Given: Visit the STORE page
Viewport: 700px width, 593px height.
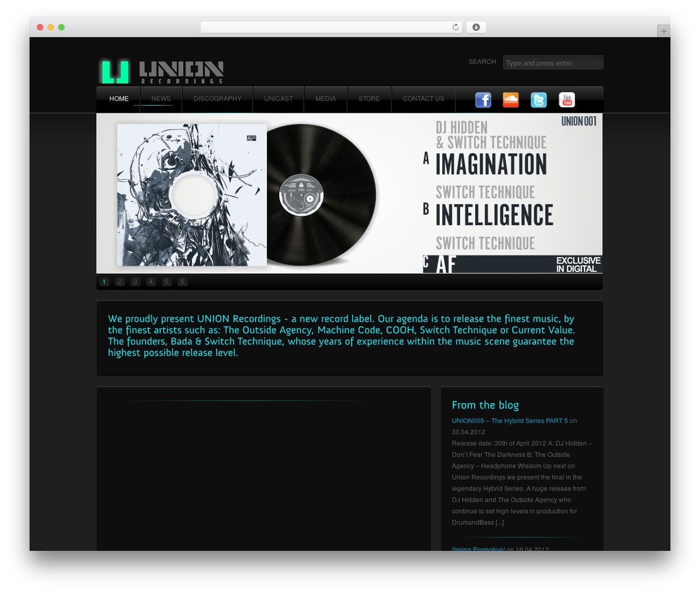Looking at the screenshot, I should point(369,99).
